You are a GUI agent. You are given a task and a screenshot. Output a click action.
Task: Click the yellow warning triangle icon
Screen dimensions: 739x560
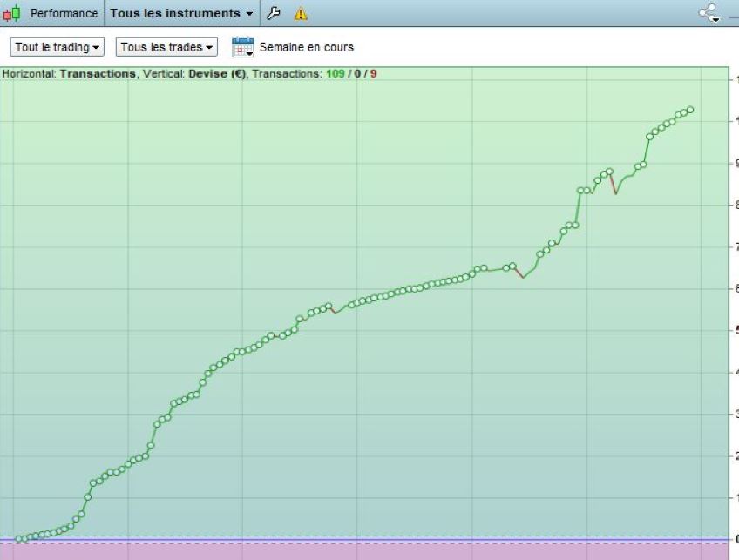pos(301,14)
